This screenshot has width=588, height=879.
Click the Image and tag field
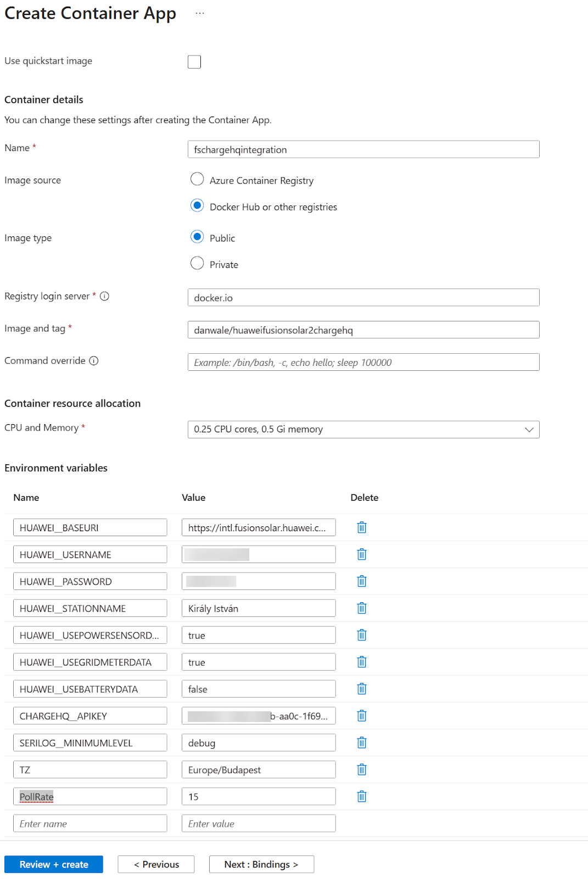[363, 330]
